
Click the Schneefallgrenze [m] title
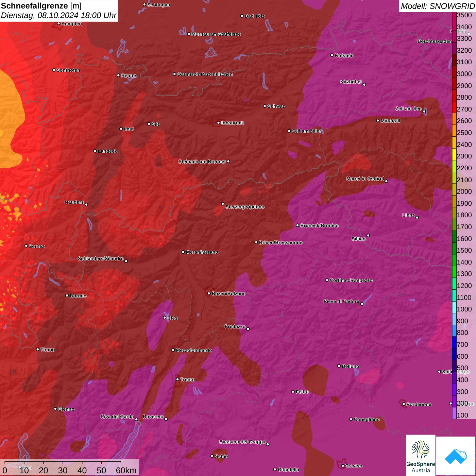point(41,6)
